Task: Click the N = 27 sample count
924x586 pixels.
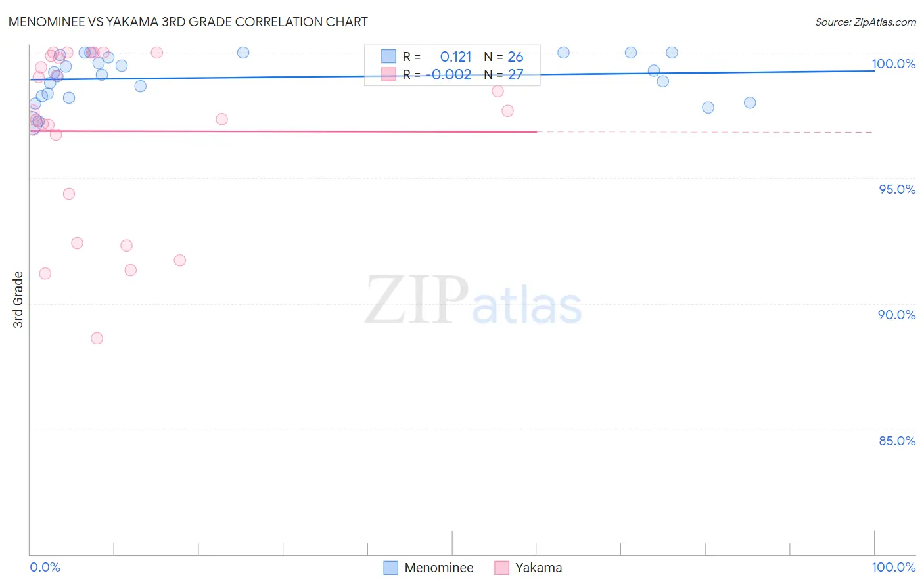Action: (x=503, y=74)
